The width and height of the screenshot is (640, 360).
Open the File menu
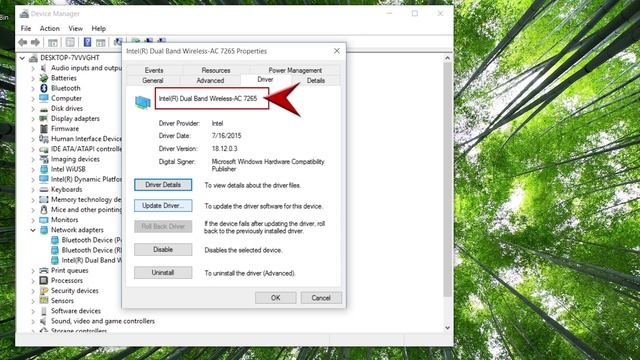[26, 28]
